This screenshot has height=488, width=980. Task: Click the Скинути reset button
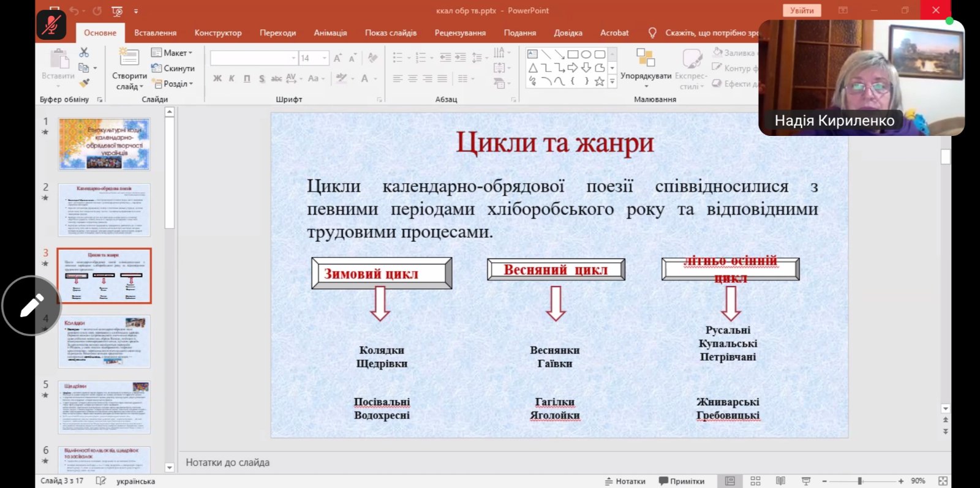click(173, 69)
